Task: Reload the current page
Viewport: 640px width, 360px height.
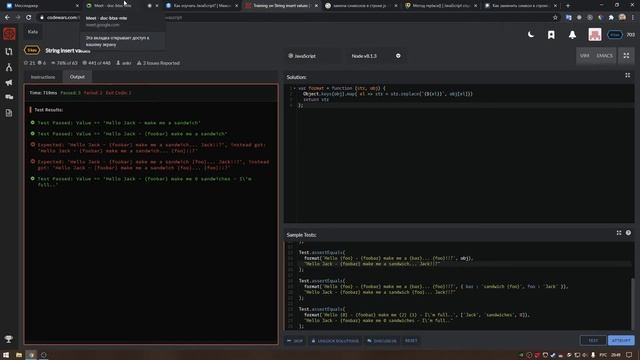Action: (x=28, y=18)
